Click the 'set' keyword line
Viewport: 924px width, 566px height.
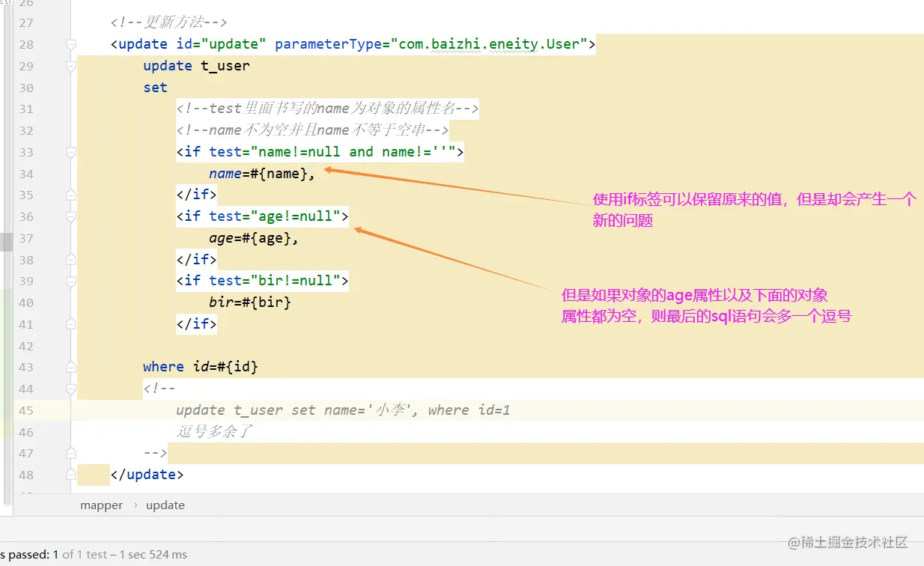click(155, 88)
